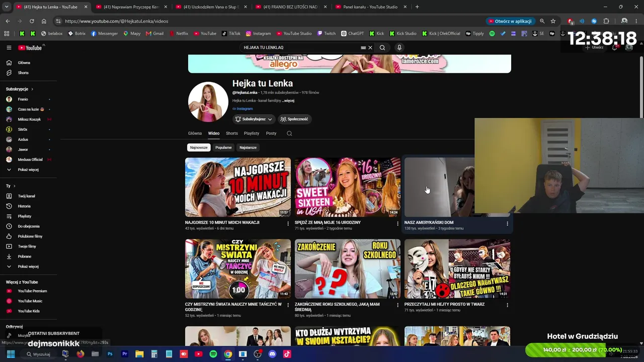Open options for NAJGORSZE 10 MINUT video
This screenshot has width=644, height=362.
point(288,223)
